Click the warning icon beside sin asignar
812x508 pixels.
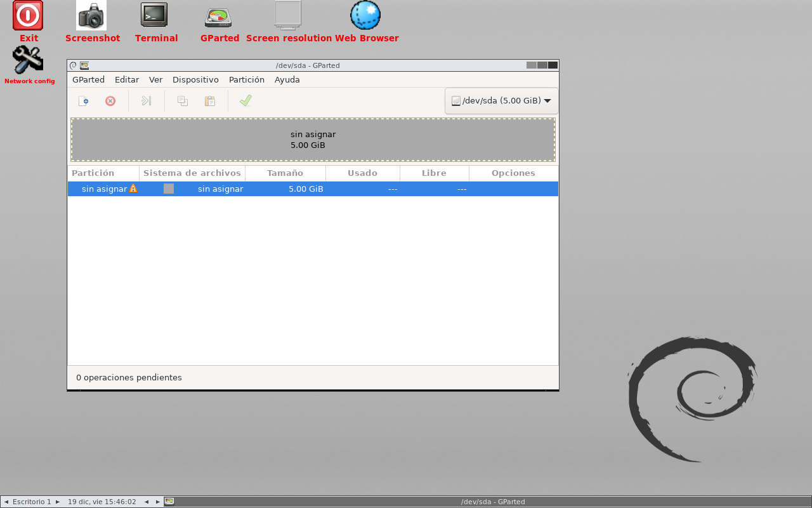click(133, 189)
